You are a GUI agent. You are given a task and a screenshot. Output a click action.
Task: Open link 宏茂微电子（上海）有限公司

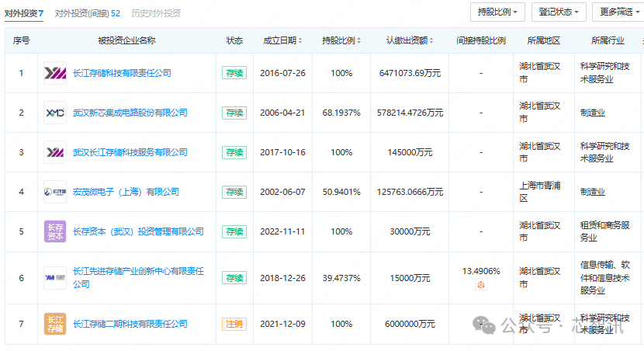(x=126, y=192)
